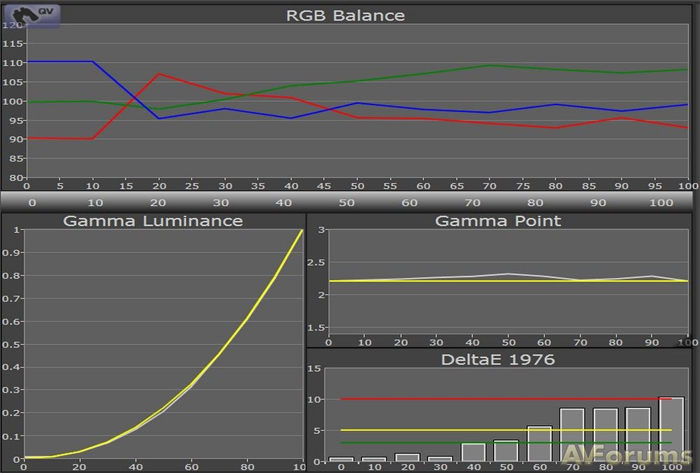Click the red DeltaE threshold line at 10
The height and width of the screenshot is (473, 700).
(500, 399)
